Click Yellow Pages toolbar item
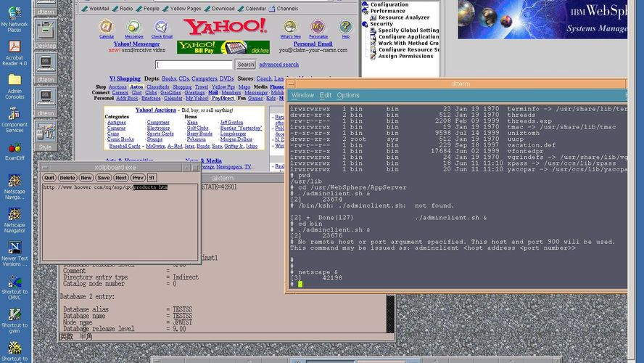 181,8
